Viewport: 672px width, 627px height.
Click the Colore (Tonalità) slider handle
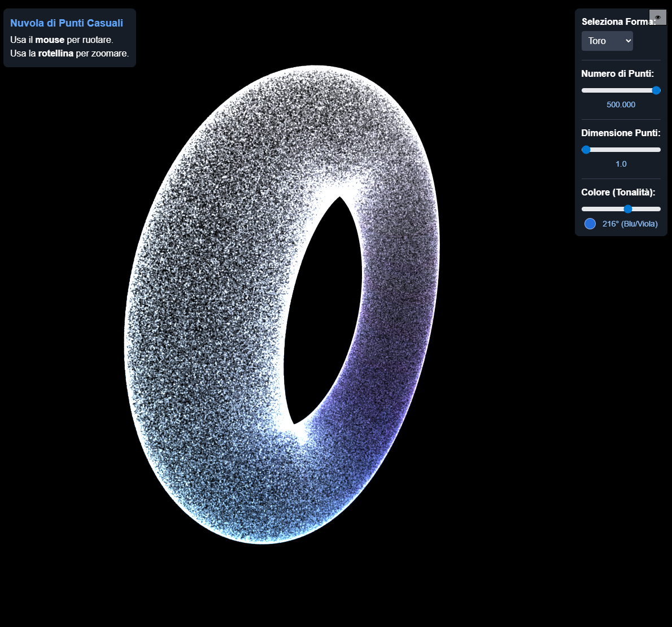pyautogui.click(x=627, y=209)
